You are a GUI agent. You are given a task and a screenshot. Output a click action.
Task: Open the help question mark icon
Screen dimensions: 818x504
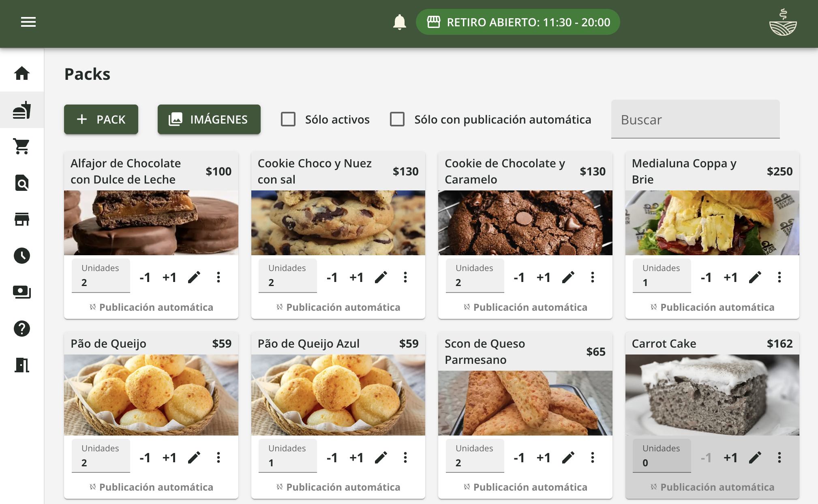22,329
